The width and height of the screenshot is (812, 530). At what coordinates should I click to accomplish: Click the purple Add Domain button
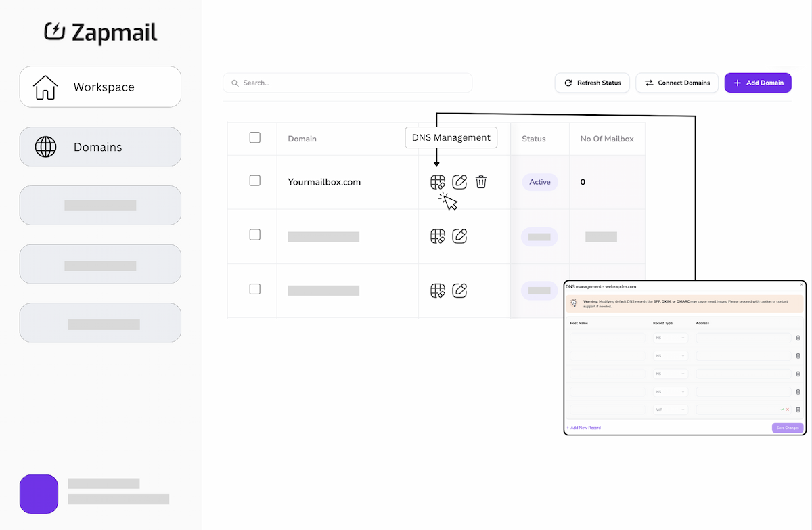[758, 83]
